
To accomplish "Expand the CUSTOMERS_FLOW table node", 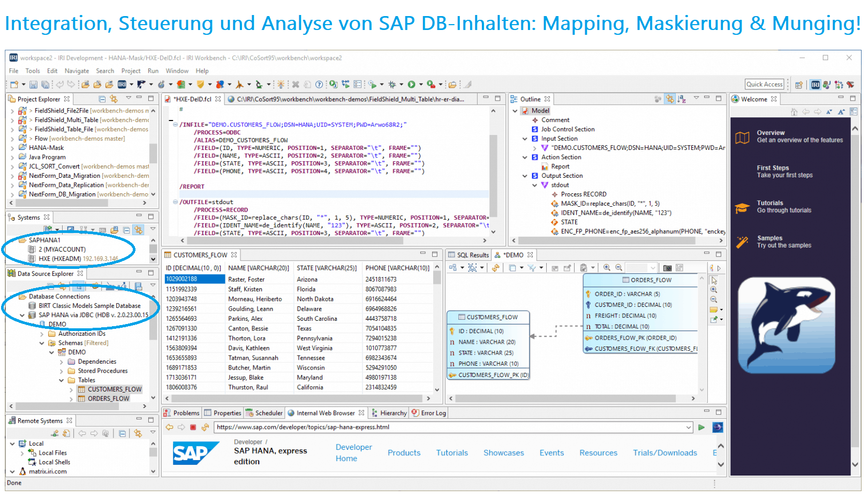I will (71, 390).
